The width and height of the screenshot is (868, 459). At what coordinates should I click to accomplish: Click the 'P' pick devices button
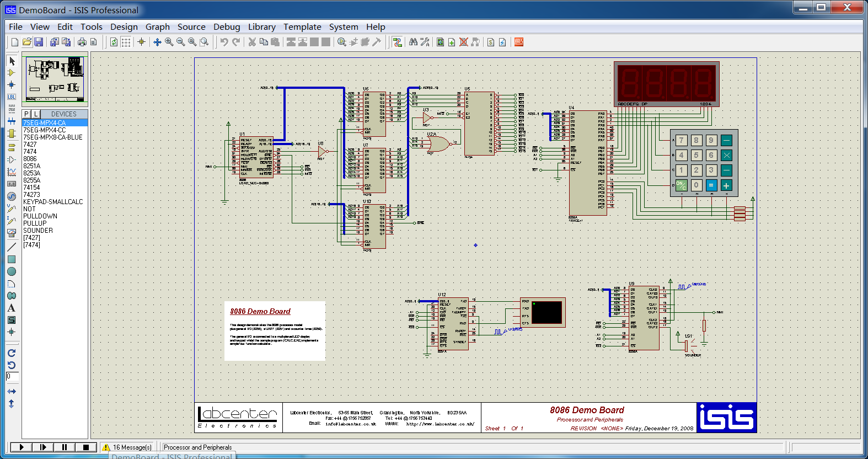coord(26,114)
